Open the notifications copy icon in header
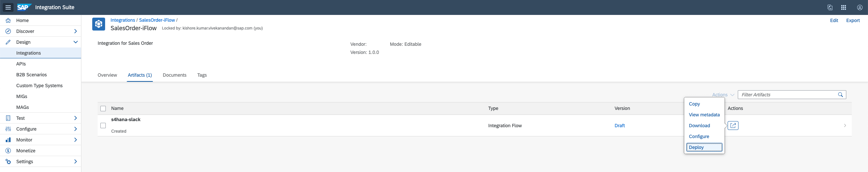This screenshot has width=868, height=172. [830, 7]
